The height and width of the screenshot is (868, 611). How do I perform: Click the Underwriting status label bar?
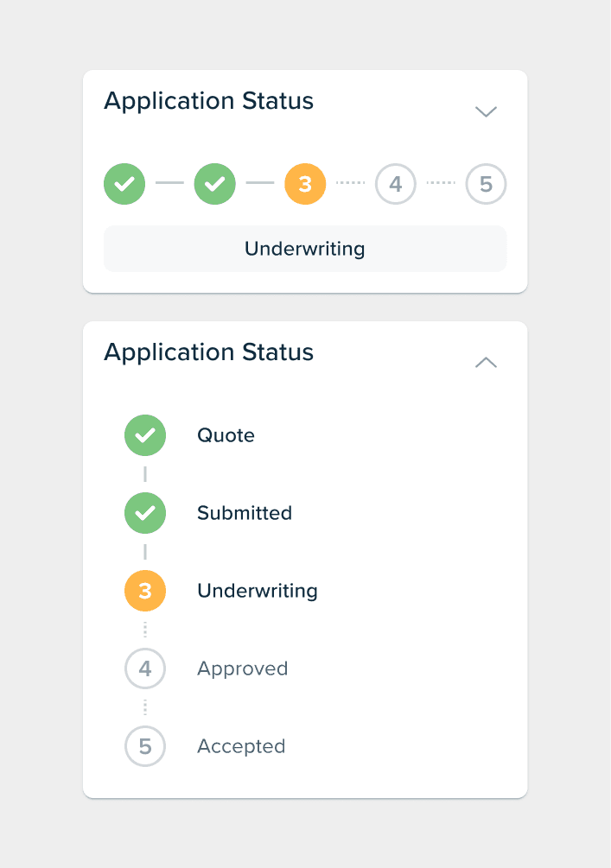[x=305, y=249]
